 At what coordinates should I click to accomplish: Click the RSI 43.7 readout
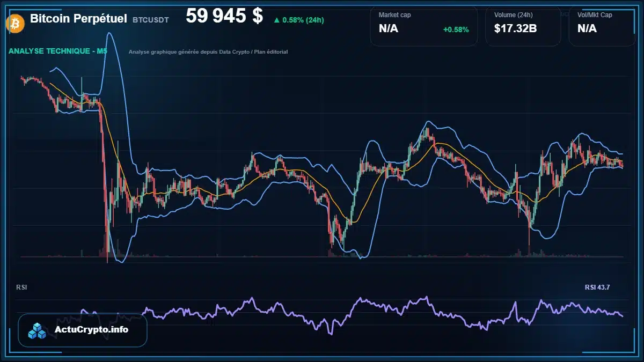[x=597, y=287]
